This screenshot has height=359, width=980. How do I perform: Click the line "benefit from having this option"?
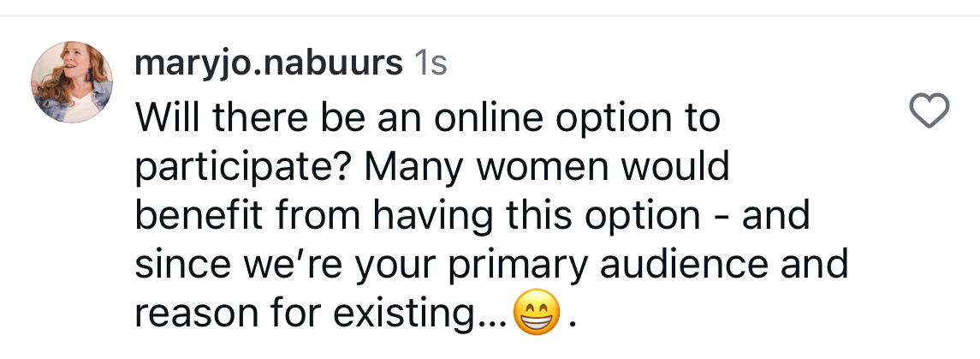tap(418, 217)
